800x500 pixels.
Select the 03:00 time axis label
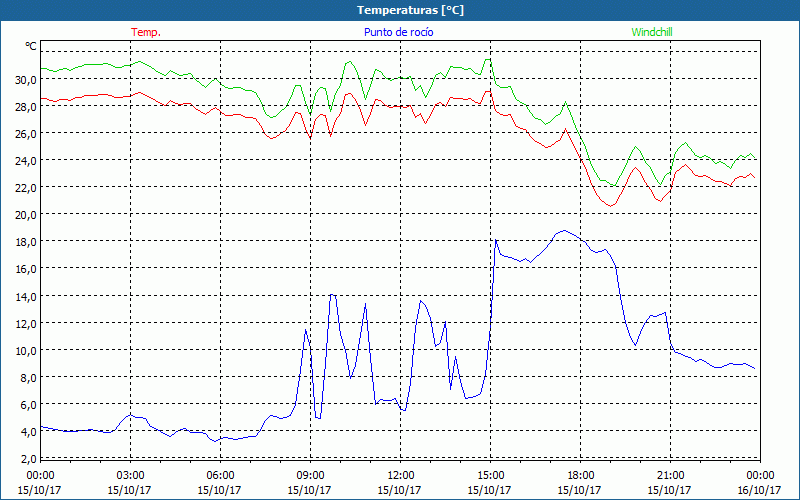[130, 475]
